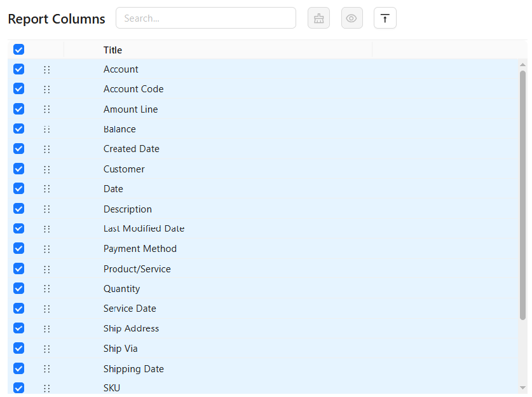
Task: Click drag handle beside Balance
Action: (x=47, y=129)
